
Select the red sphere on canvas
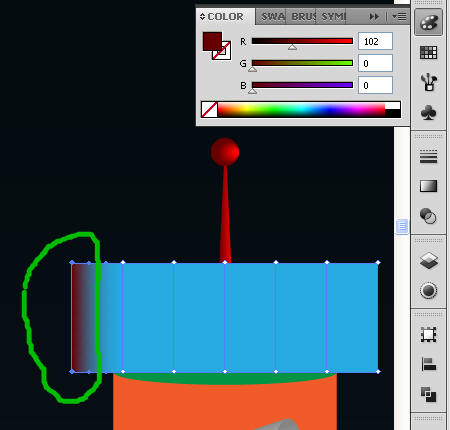pyautogui.click(x=225, y=152)
